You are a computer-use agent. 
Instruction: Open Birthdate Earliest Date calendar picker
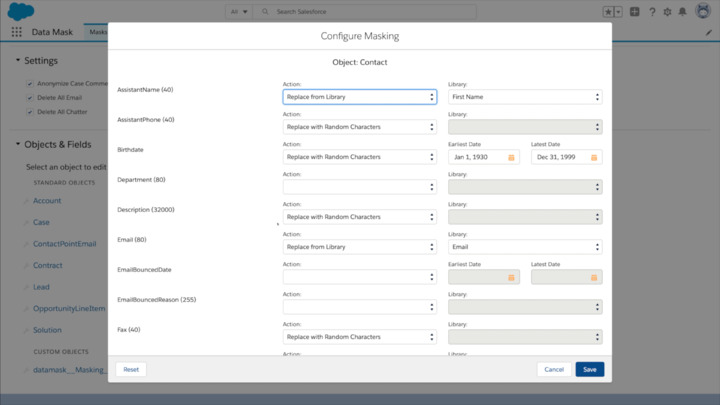pyautogui.click(x=511, y=157)
